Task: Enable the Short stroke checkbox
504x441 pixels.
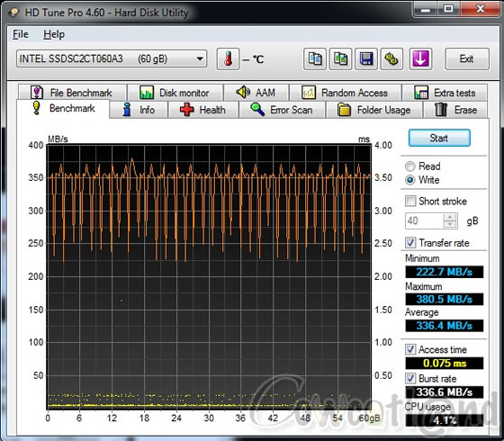Action: 410,201
